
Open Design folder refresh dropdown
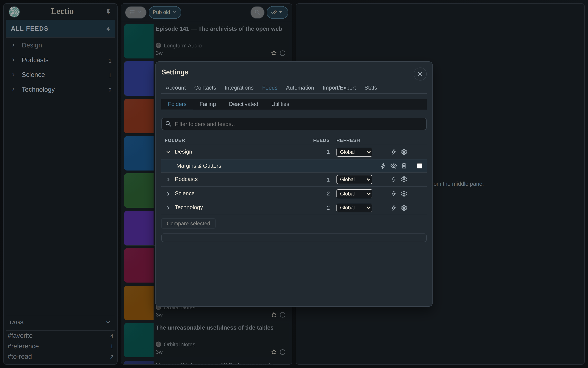coord(354,152)
